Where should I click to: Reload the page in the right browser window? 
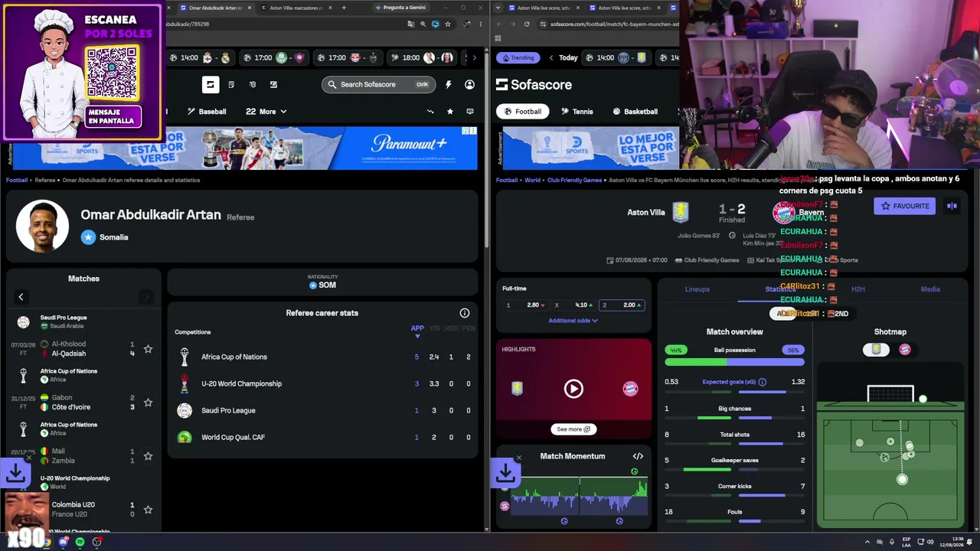527,24
